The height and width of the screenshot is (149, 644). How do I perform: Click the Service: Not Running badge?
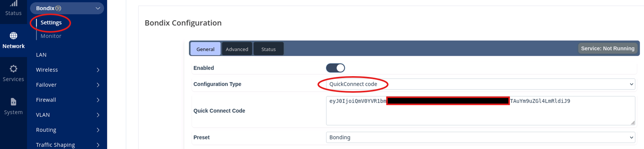(x=607, y=48)
